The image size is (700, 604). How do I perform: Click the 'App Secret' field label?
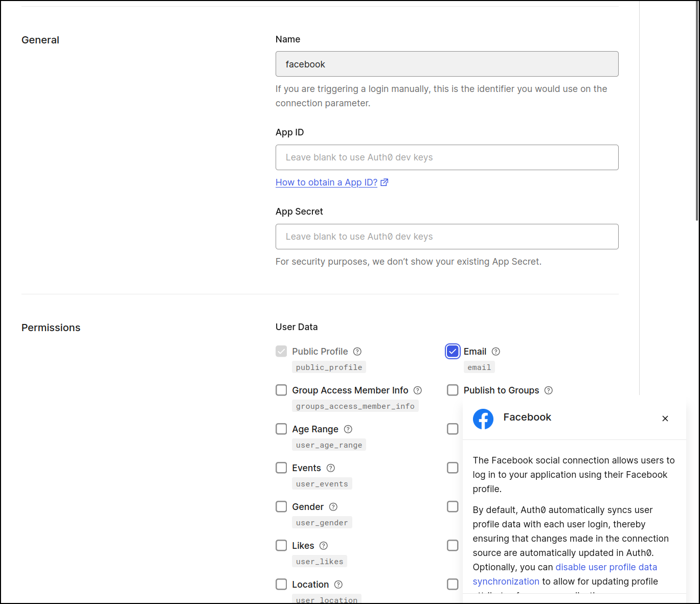(x=299, y=212)
